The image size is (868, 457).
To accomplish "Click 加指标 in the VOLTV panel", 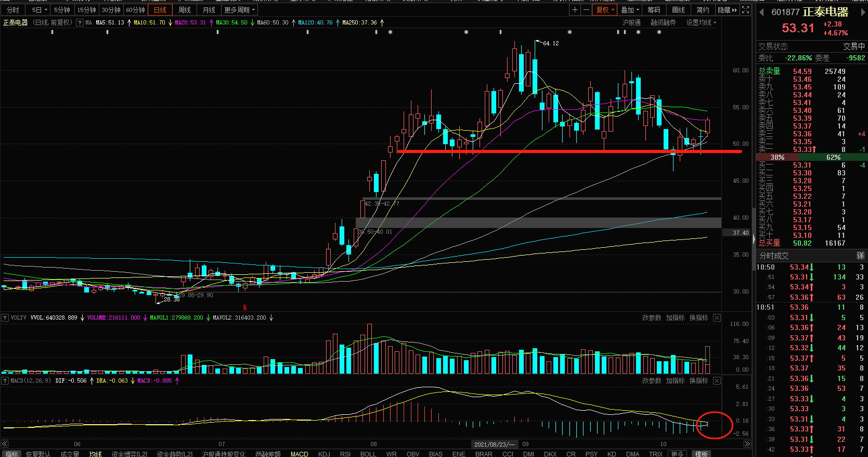I will coord(675,318).
